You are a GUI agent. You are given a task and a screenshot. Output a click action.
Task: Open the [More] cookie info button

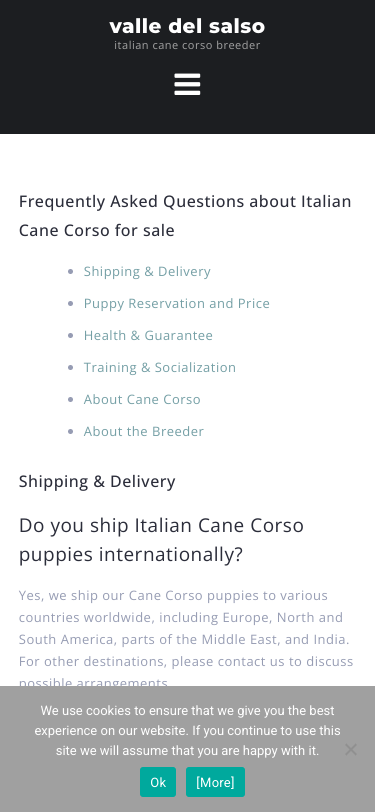click(x=215, y=782)
